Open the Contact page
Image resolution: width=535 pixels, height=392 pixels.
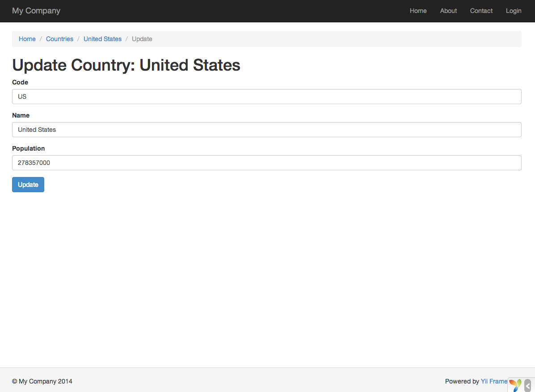coord(481,11)
